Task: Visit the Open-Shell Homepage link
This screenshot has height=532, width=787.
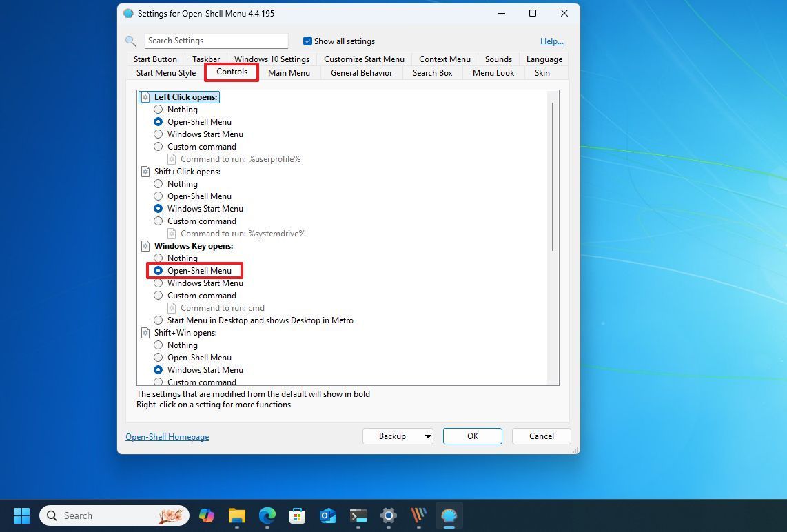Action: coord(167,436)
